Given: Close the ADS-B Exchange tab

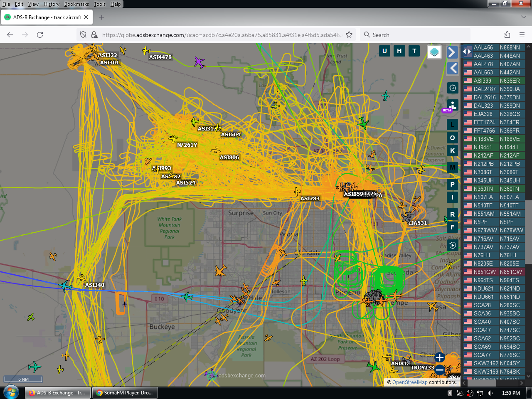Looking at the screenshot, I should [86, 17].
